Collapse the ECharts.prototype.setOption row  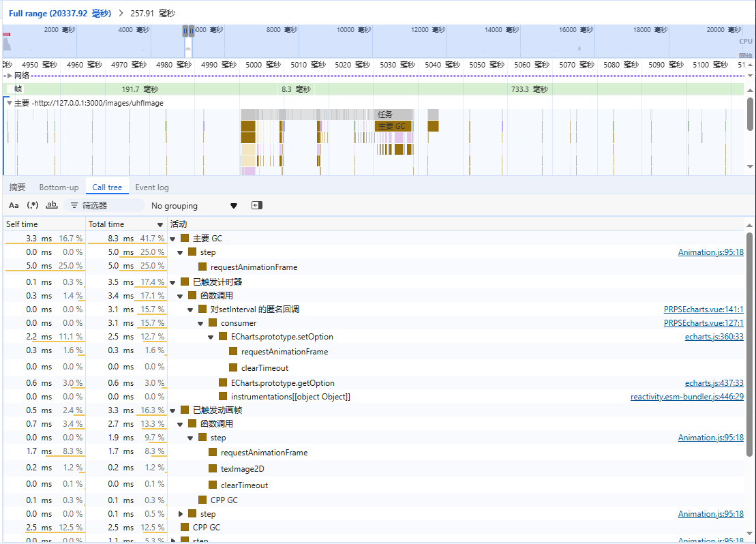pyautogui.click(x=211, y=337)
